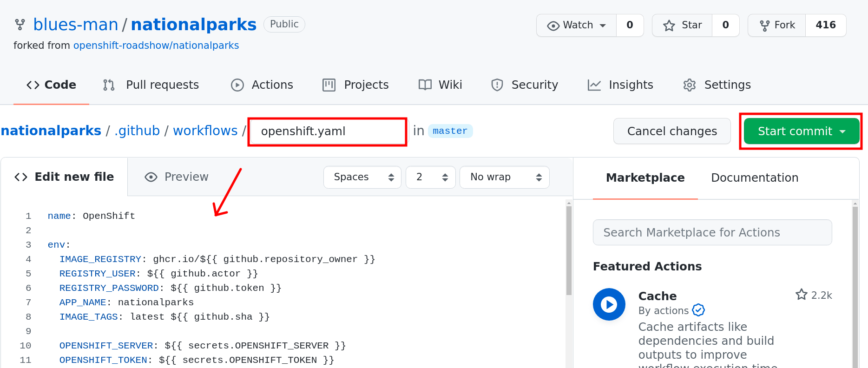This screenshot has width=868, height=368.
Task: Click the OPENSHIFT_TOKEN line in editor
Action: [197, 360]
